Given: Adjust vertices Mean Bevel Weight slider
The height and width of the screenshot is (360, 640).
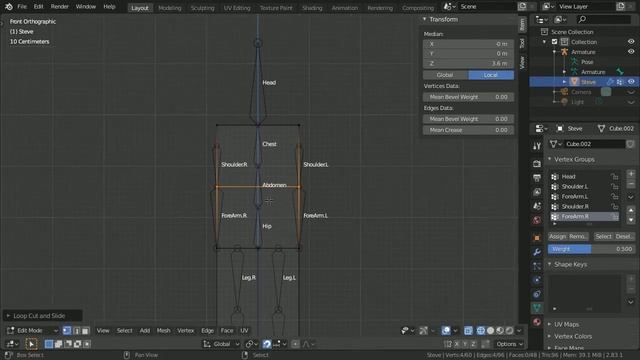Looking at the screenshot, I should 468,97.
